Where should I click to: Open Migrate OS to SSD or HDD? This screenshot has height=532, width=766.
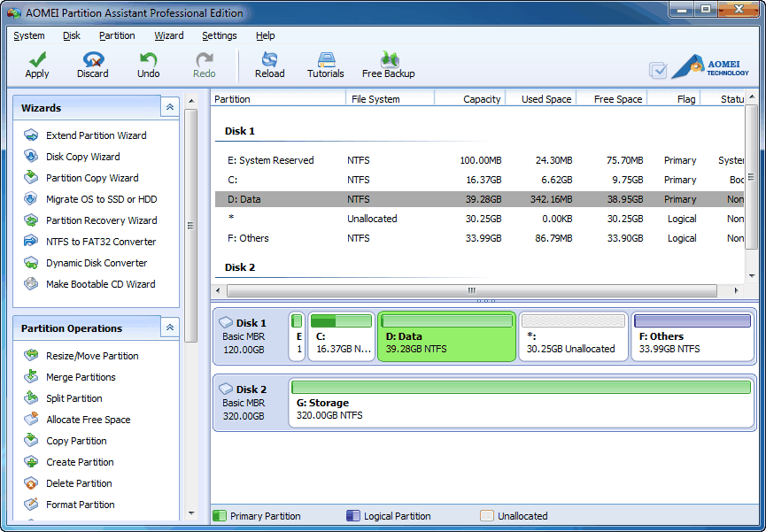[x=102, y=199]
